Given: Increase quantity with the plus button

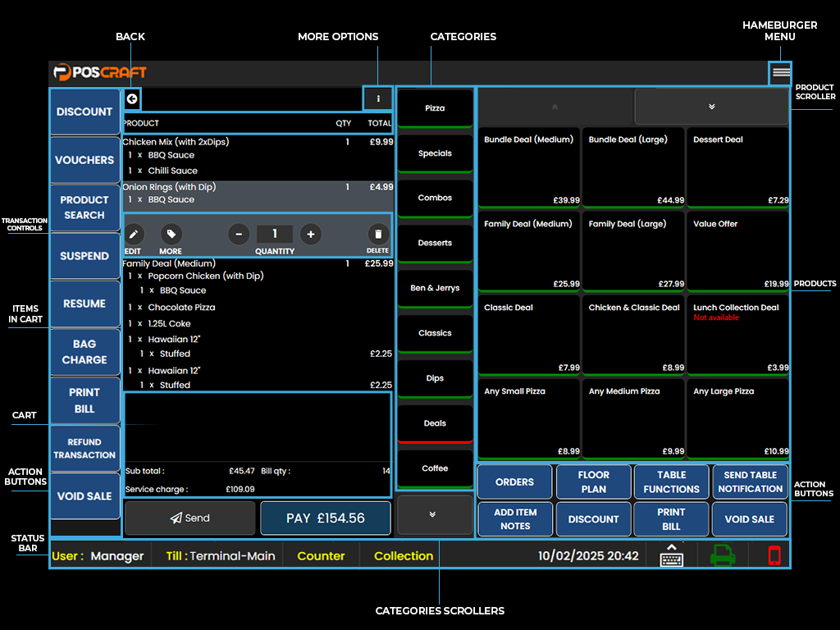Looking at the screenshot, I should tap(310, 234).
